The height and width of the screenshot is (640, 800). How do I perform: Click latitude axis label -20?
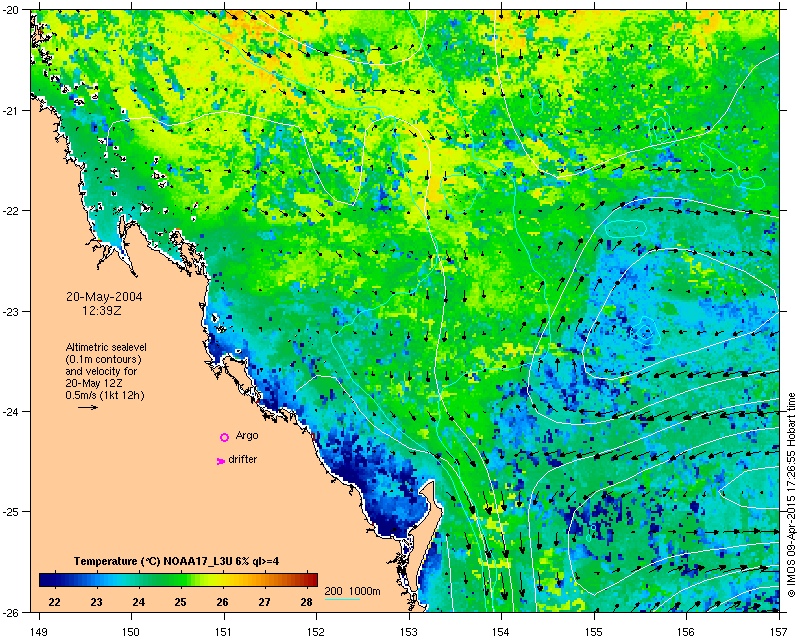(10, 10)
